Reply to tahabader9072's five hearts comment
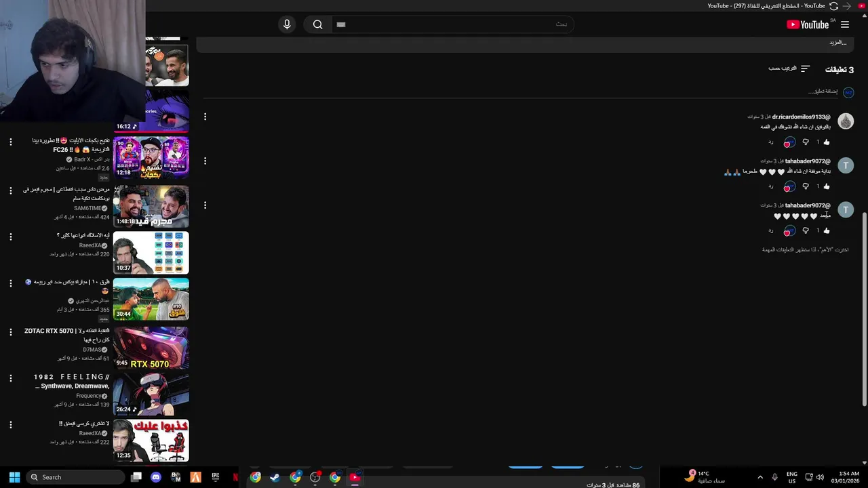This screenshot has width=868, height=488. pyautogui.click(x=771, y=230)
